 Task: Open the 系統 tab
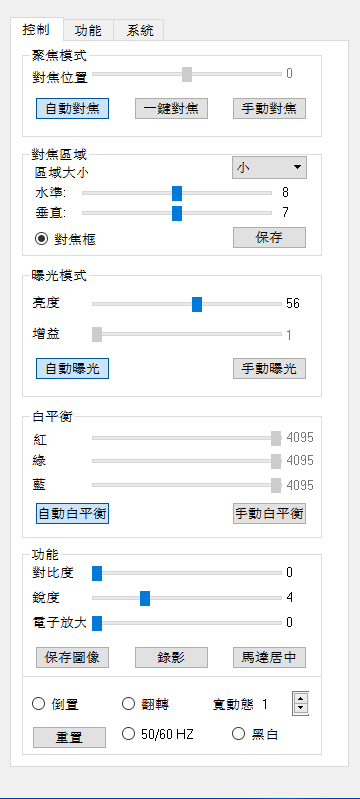139,31
